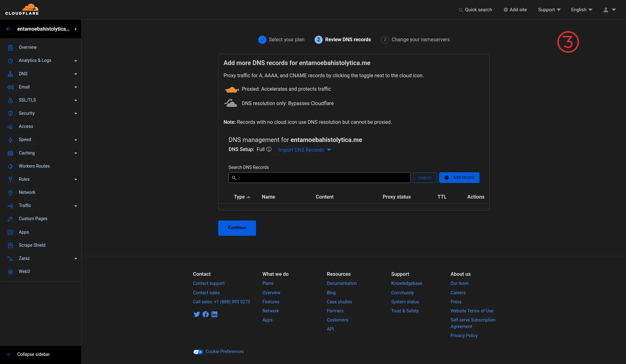Click the back arrow beside the domain name
626x364 pixels.
click(9, 29)
